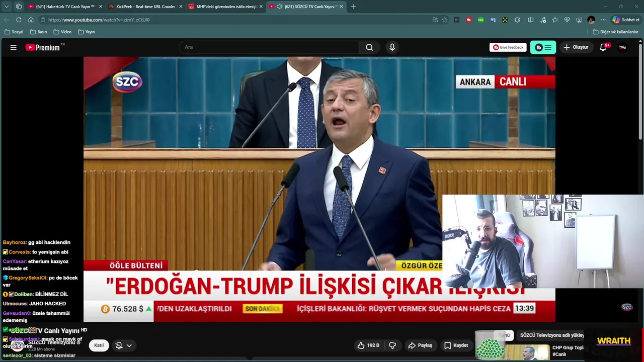Share the video via Paylaş
The height and width of the screenshot is (362, 644).
pos(420,345)
